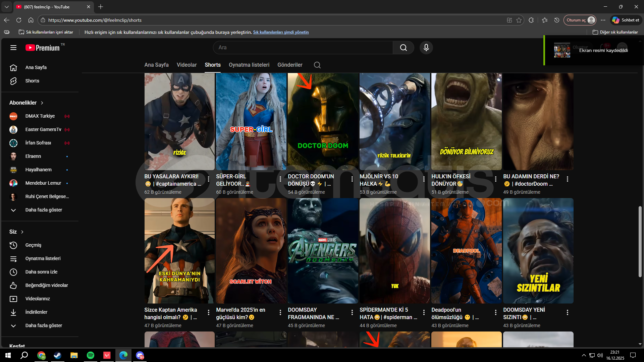The height and width of the screenshot is (362, 644).
Task: Expand Daha fazla göster under Abonelikler
Action: tap(44, 210)
